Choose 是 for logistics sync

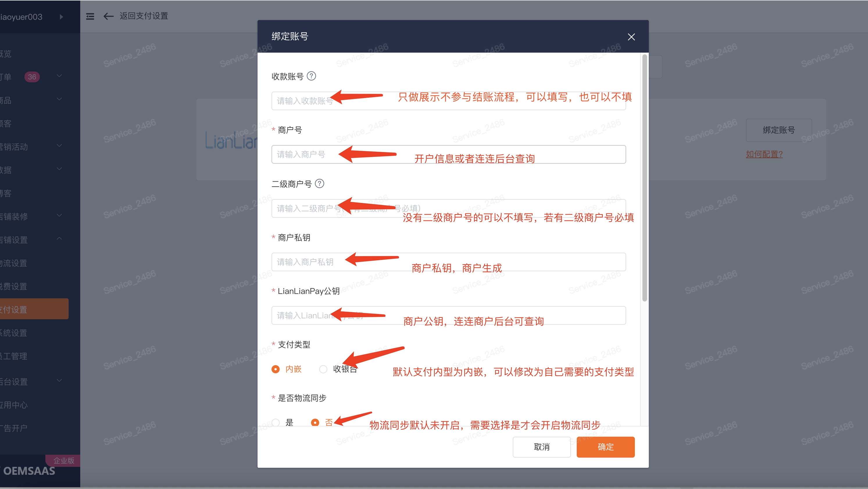click(x=276, y=422)
